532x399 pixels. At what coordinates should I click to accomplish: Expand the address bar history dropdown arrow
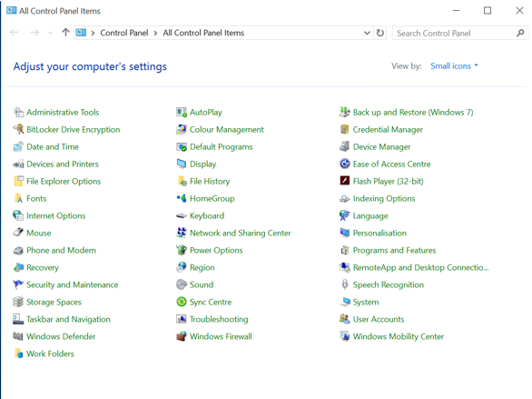[367, 33]
